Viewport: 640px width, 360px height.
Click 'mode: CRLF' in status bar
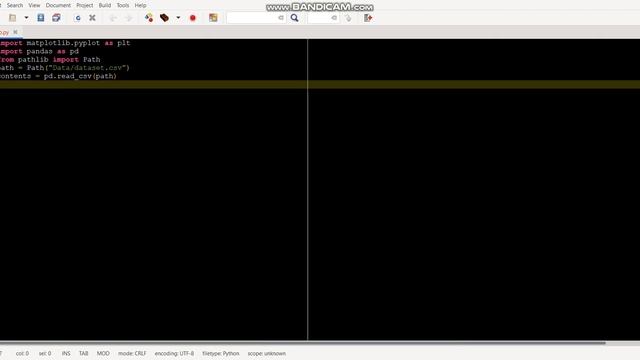tap(132, 353)
